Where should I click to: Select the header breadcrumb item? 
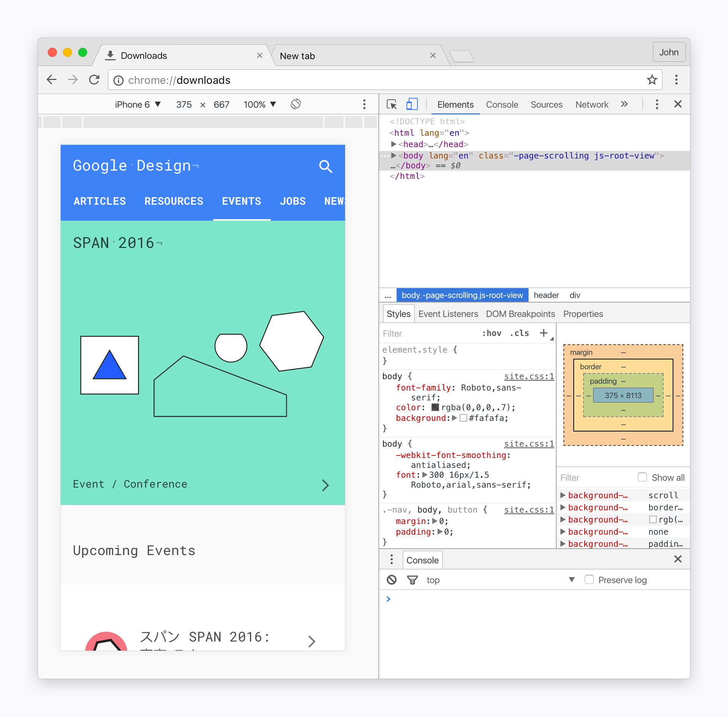[546, 295]
